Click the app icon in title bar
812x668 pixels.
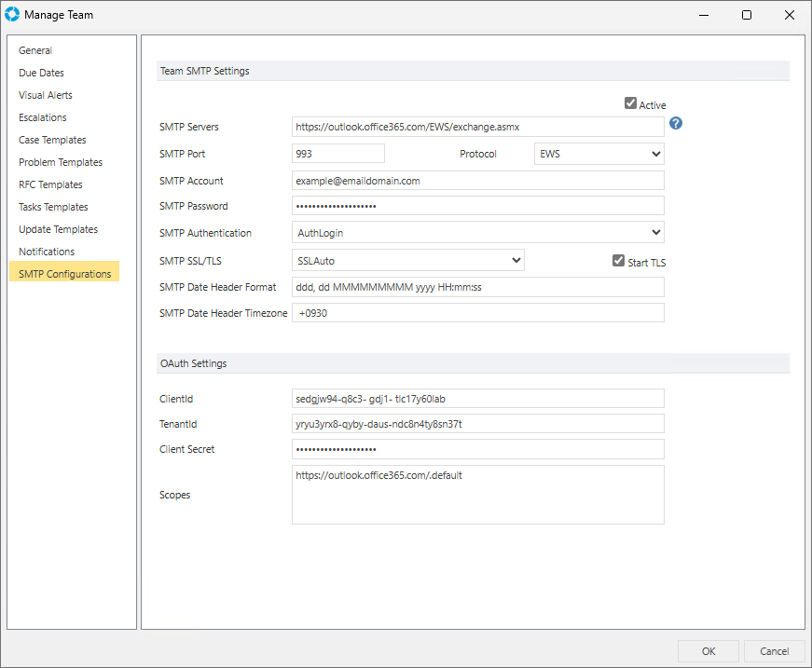[12, 15]
